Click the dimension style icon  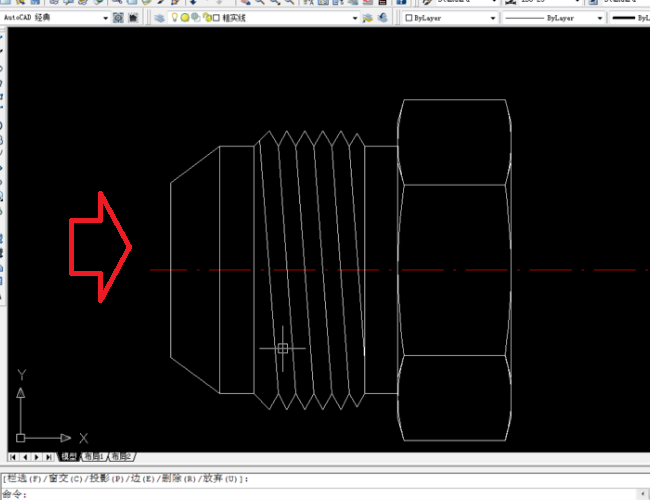click(510, 2)
